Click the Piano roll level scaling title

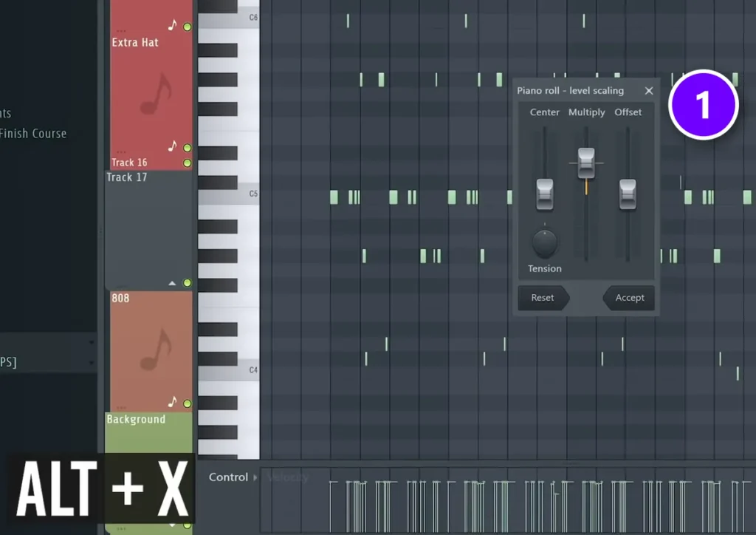point(571,91)
